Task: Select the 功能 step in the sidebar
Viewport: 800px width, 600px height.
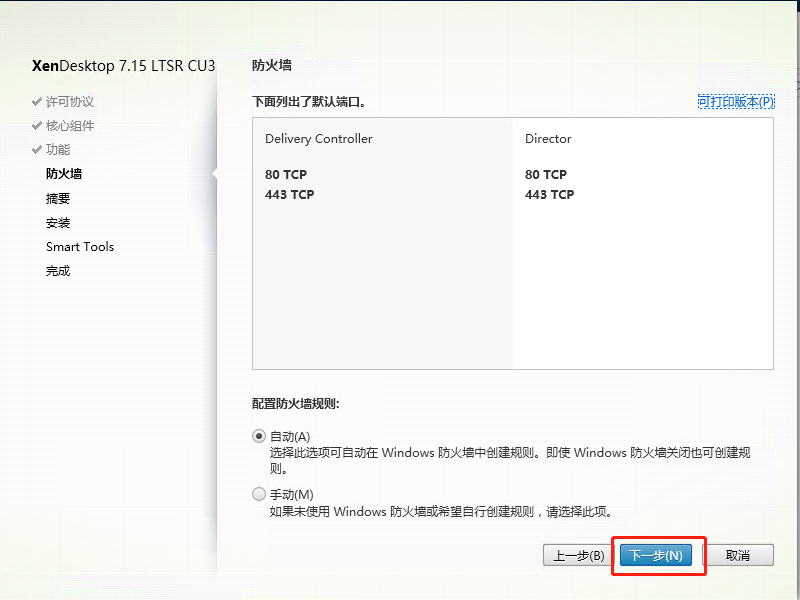Action: point(58,150)
